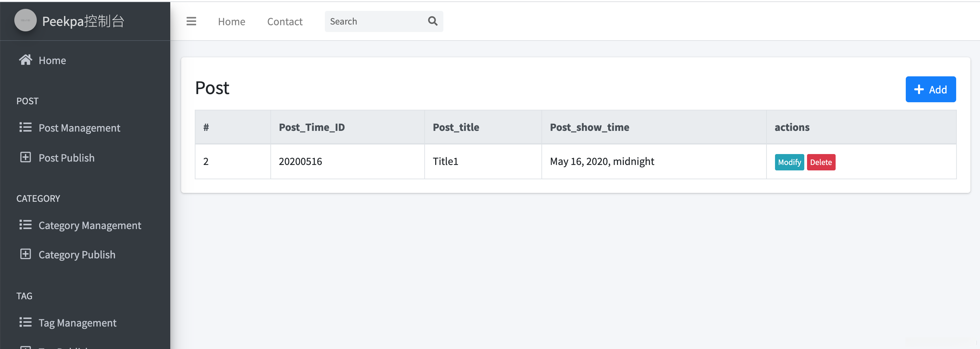
Task: Click the list icon for Tag Management
Action: coord(26,322)
